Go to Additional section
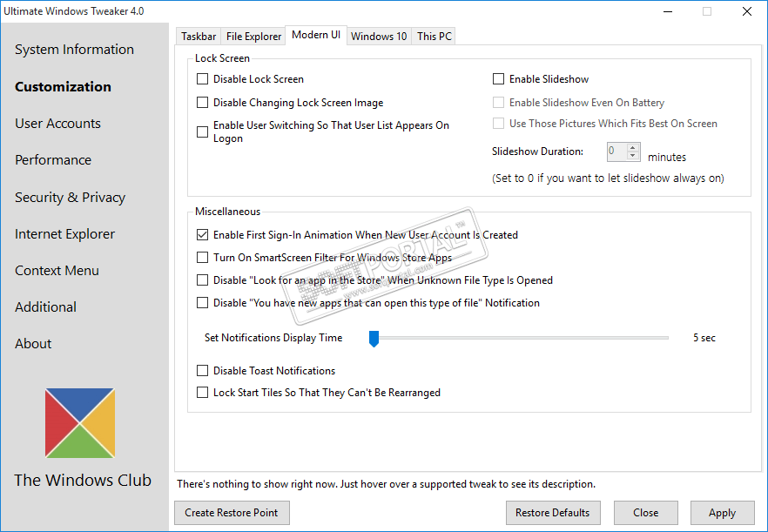768x532 pixels. (x=45, y=307)
